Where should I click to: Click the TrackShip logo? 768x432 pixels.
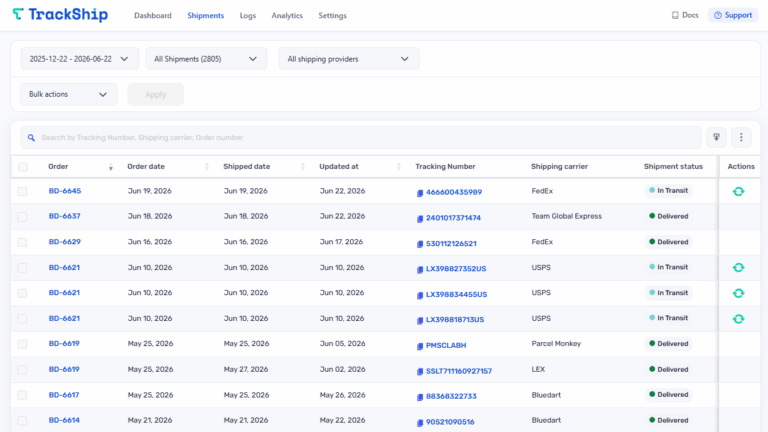click(x=60, y=15)
